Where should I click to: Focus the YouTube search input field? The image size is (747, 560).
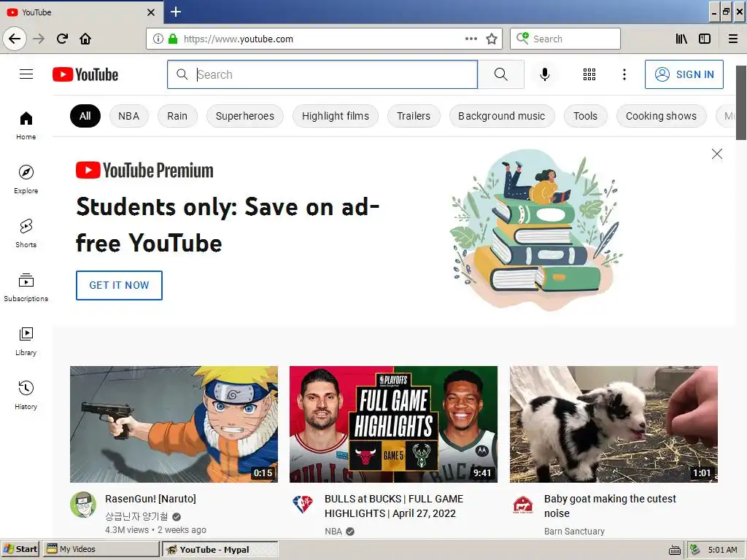pyautogui.click(x=322, y=74)
